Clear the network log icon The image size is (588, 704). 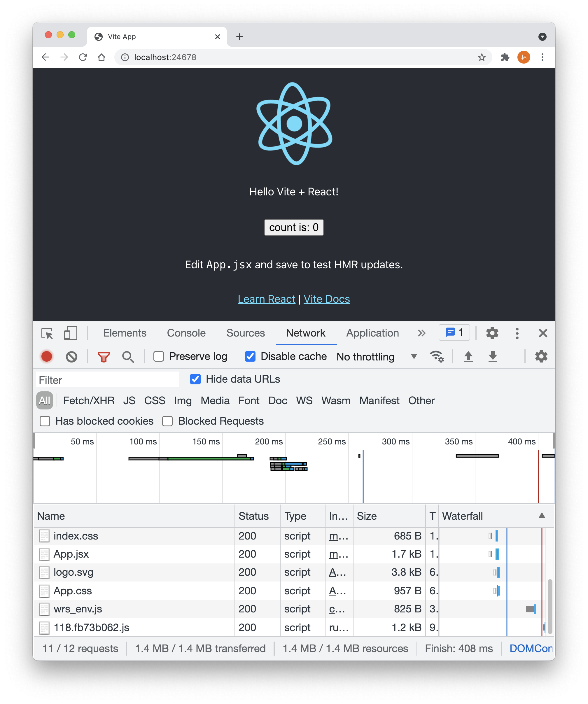[x=71, y=357]
